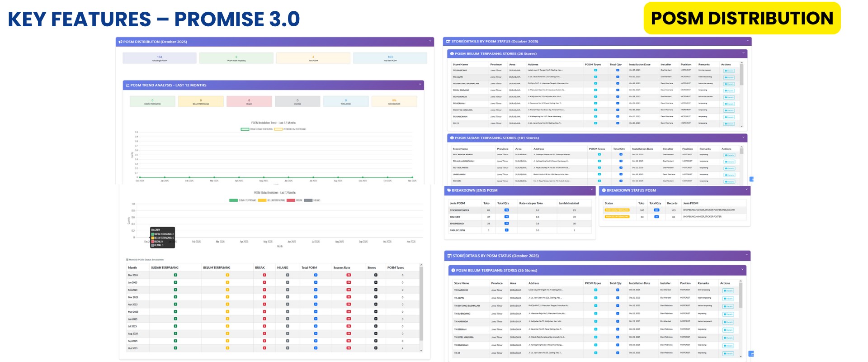
Task: Collapse the POSM Trend Analysis panel chevron
Action: point(420,85)
